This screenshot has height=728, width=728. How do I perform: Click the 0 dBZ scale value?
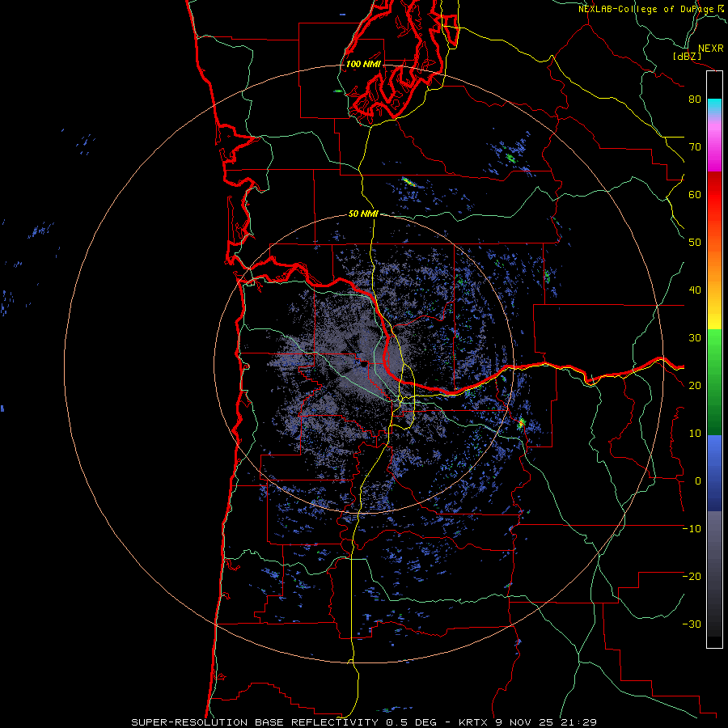[x=698, y=481]
